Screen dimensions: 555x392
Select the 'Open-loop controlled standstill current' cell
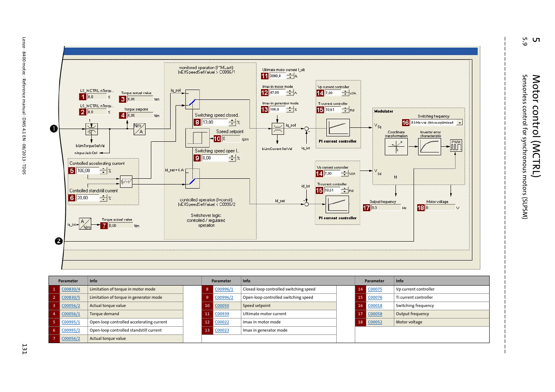tap(136, 330)
